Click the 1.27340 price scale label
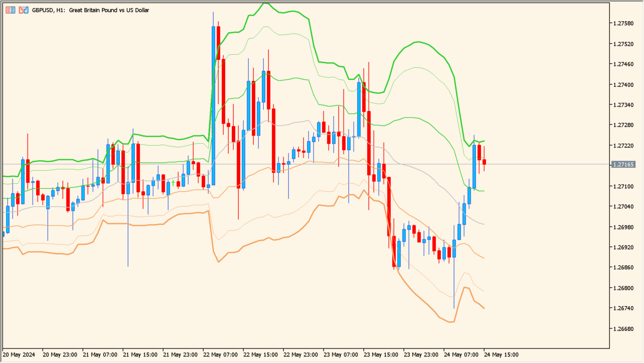Viewport: 644px width, 363px height. [x=624, y=104]
